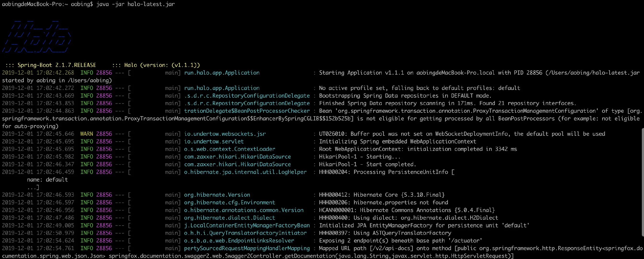
Task: Click the 'Spring-Boot 2.1.7.RELEASE' banner text
Action: pos(57,65)
